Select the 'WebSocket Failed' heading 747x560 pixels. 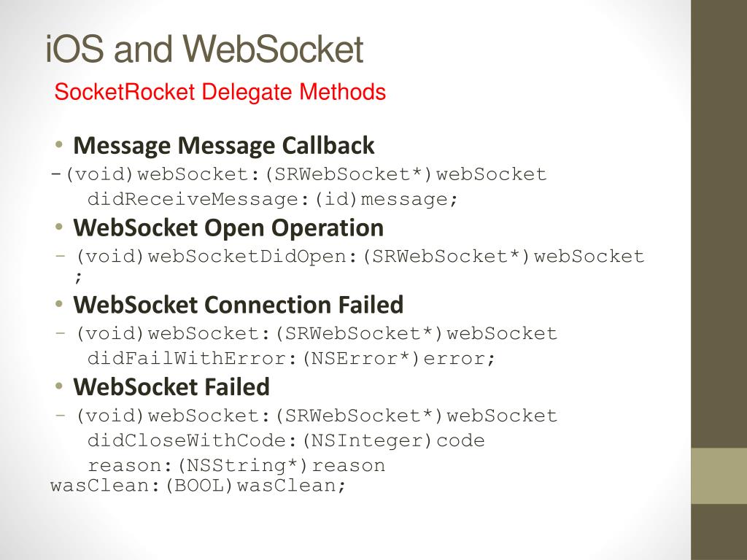point(171,386)
